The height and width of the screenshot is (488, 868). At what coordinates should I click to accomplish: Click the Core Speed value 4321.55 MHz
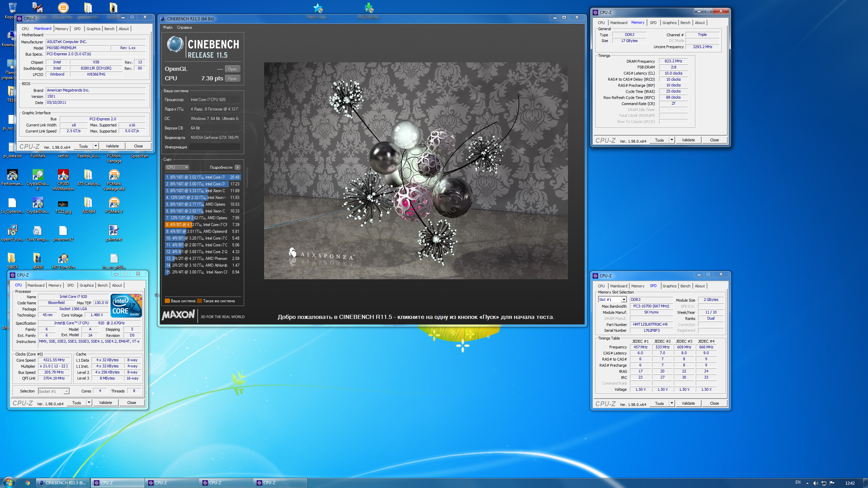[54, 360]
